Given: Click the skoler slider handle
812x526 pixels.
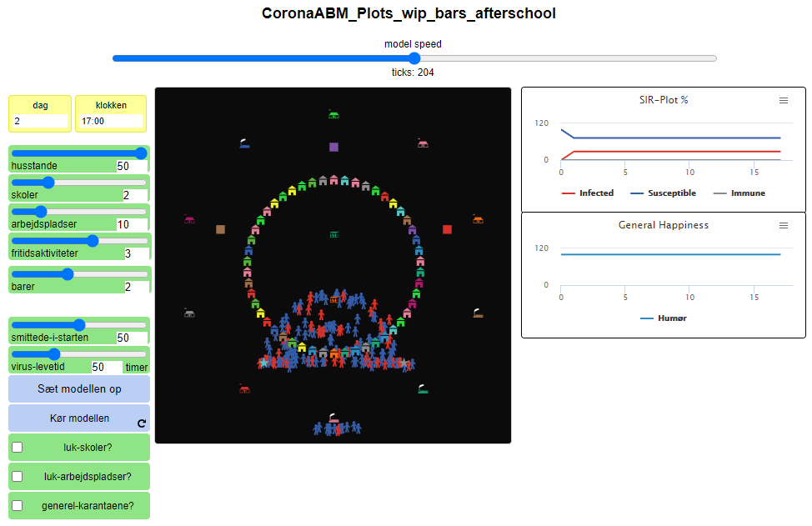Looking at the screenshot, I should pyautogui.click(x=48, y=183).
